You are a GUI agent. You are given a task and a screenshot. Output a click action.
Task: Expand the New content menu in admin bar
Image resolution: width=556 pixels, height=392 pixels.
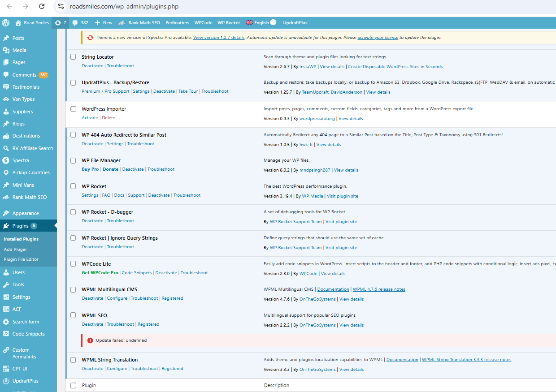click(x=104, y=23)
